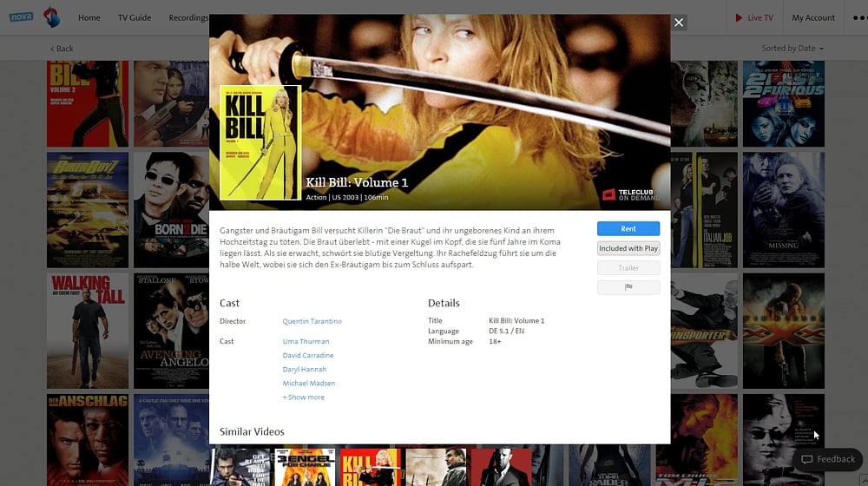Screen dimensions: 868x486
Task: Open the Walking Tall movie poster
Action: pos(88,331)
